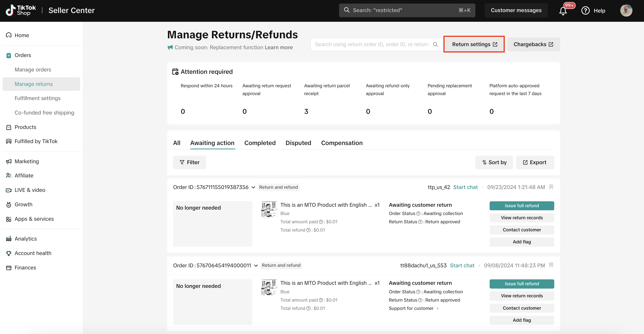Open the Help question mark icon
The height and width of the screenshot is (334, 644).
585,10
